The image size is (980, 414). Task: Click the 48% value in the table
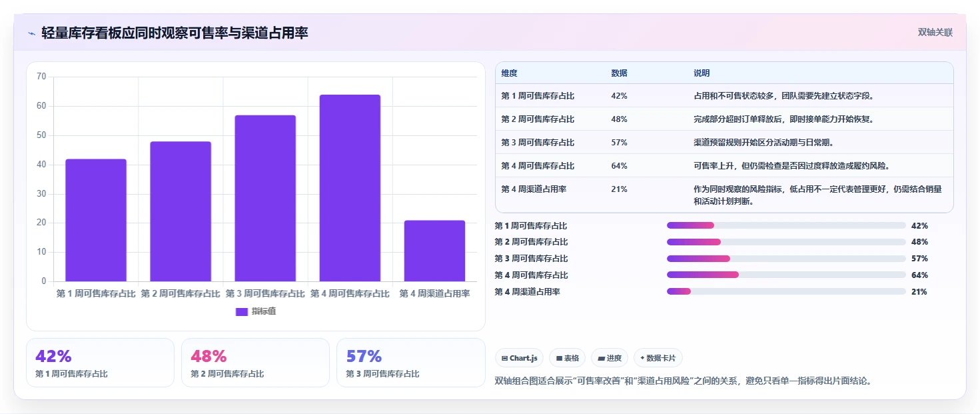coord(619,119)
